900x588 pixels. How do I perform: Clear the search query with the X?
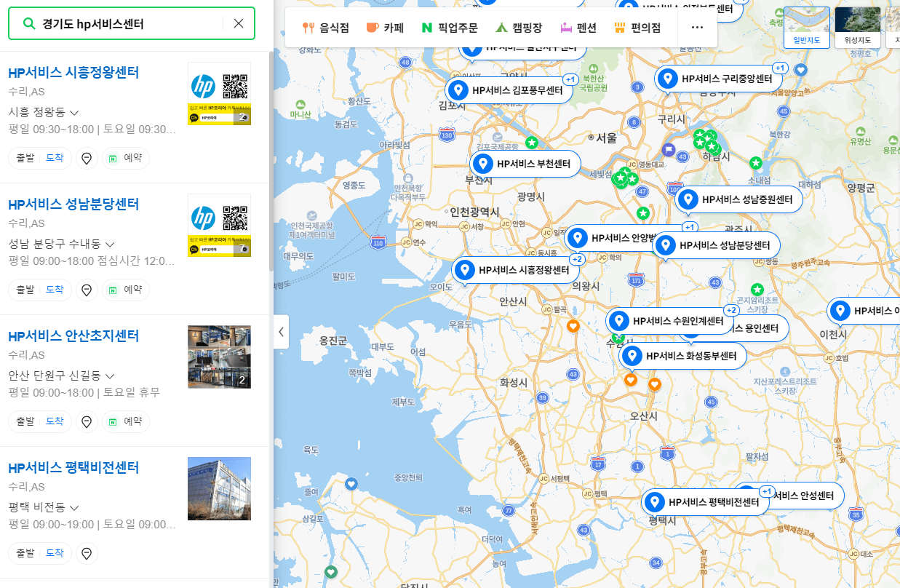tap(239, 23)
